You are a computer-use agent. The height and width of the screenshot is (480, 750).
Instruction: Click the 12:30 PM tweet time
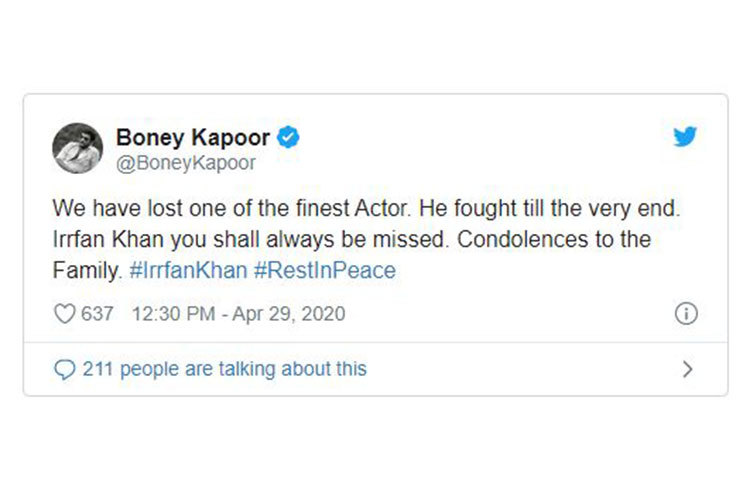[x=172, y=314]
